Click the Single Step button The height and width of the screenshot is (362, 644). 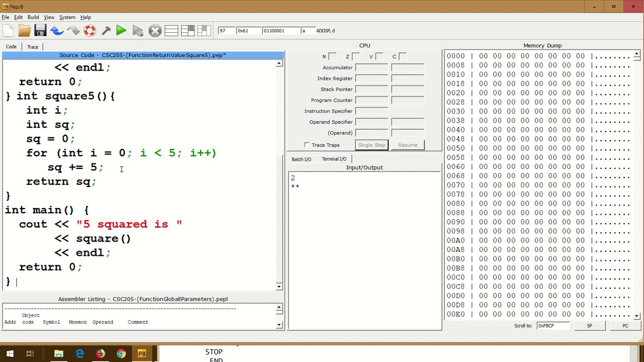click(372, 145)
